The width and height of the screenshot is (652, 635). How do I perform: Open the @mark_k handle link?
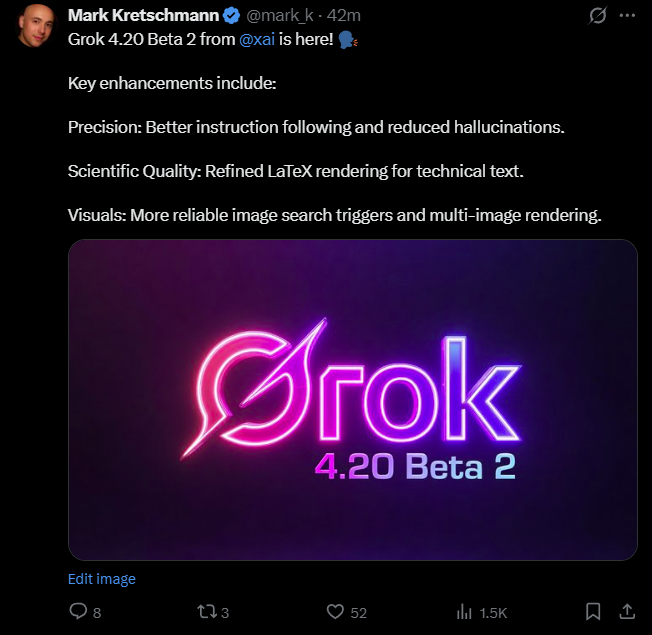pos(281,16)
